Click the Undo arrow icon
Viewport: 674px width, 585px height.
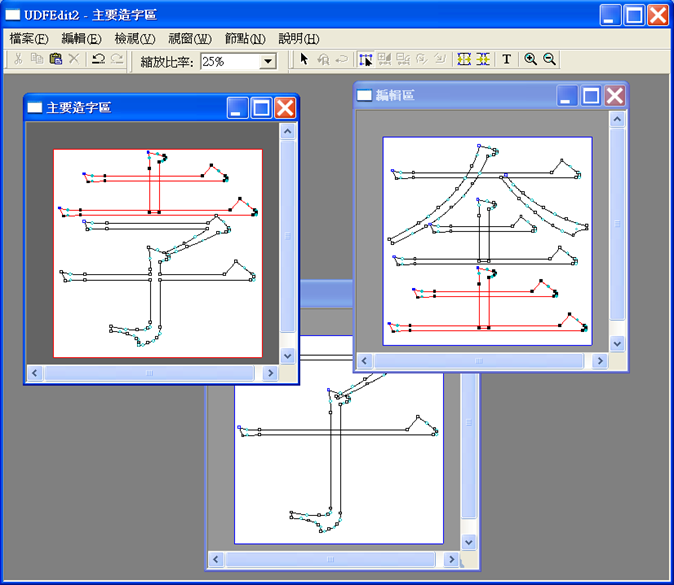click(x=98, y=59)
